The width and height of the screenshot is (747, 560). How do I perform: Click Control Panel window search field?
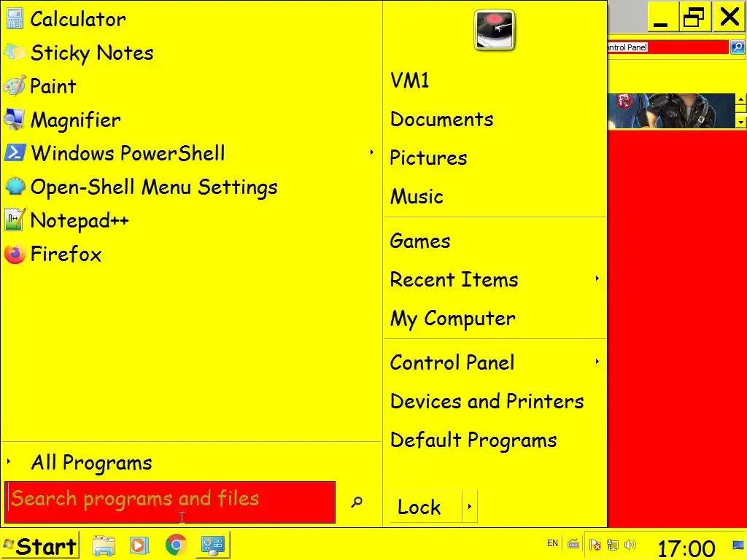[x=668, y=47]
